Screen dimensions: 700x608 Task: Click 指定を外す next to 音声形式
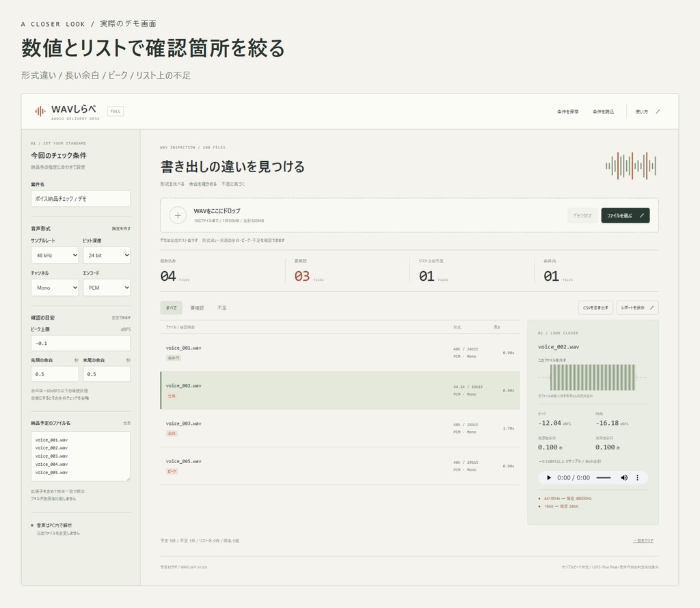[121, 228]
